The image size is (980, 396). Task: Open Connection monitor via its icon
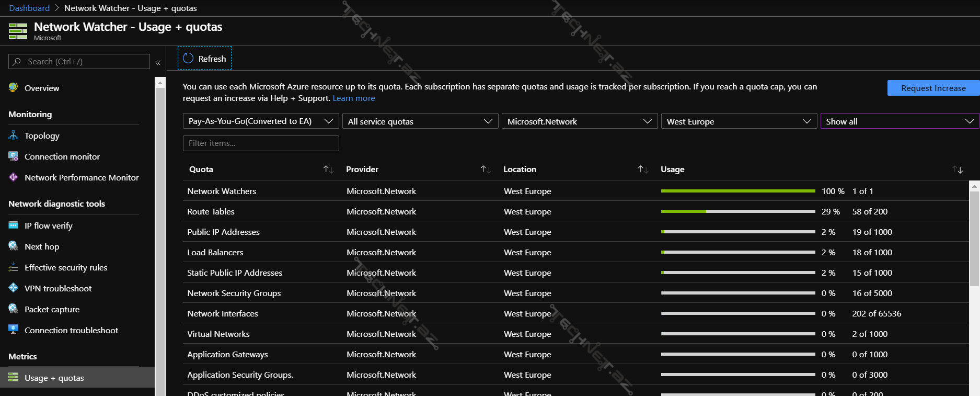click(x=14, y=156)
